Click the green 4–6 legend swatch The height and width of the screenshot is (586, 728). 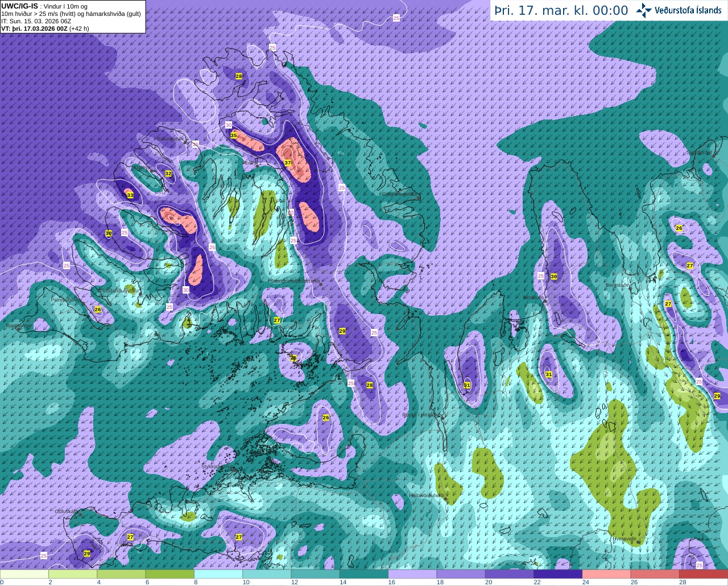point(121,574)
